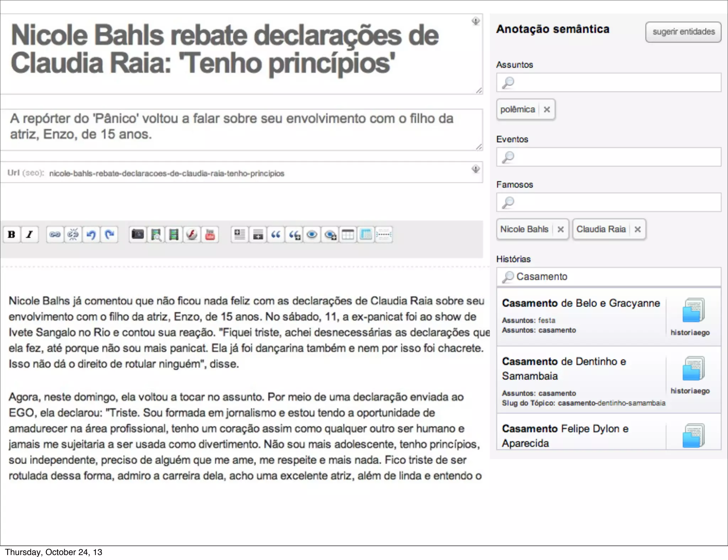Viewport: 728px width, 560px height.
Task: Undo the last edit with the undo arrow
Action: [91, 235]
